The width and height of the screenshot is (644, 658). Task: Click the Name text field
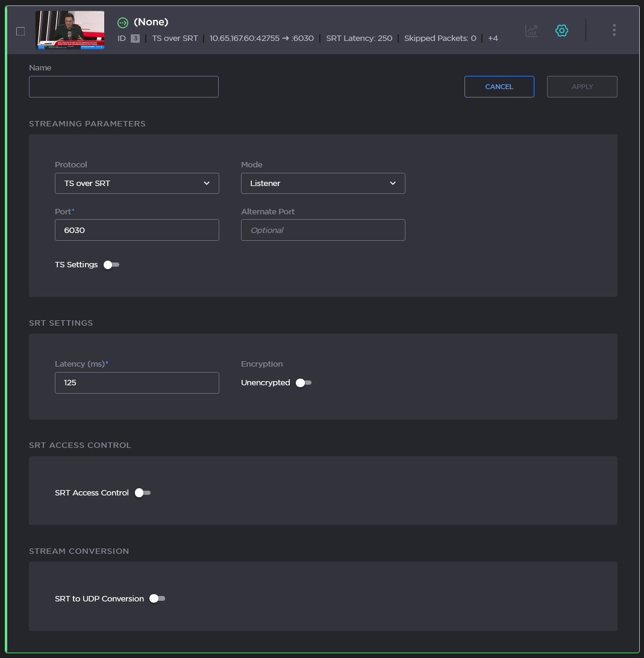[x=123, y=87]
